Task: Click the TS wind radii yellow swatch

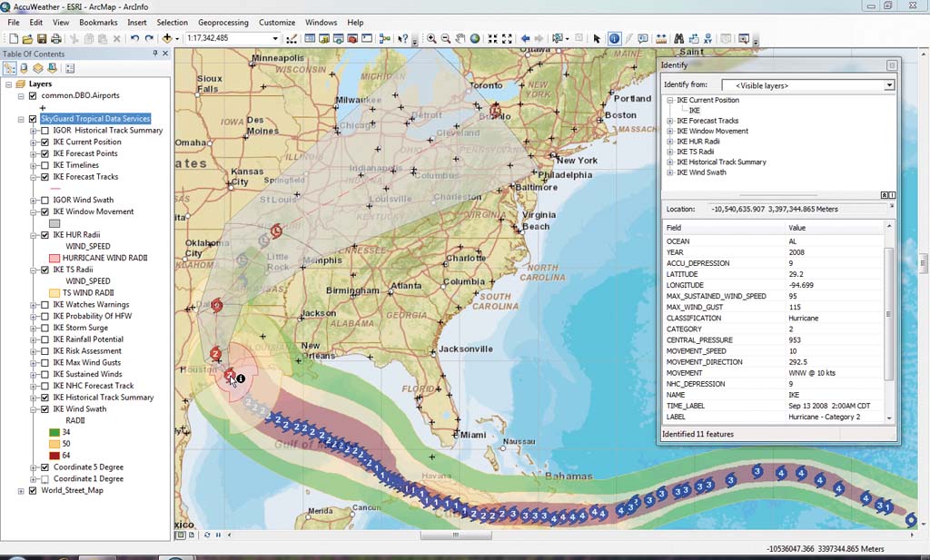Action: [x=54, y=293]
